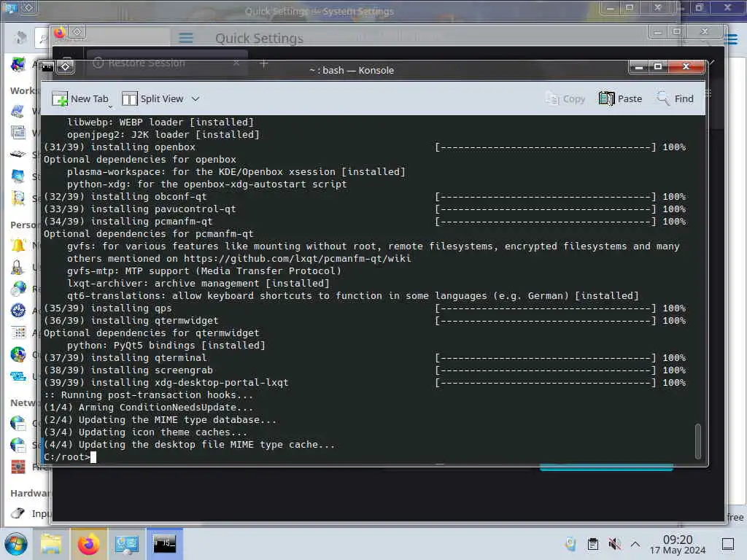The image size is (747, 560).
Task: Open the file manager from taskbar
Action: tap(51, 544)
